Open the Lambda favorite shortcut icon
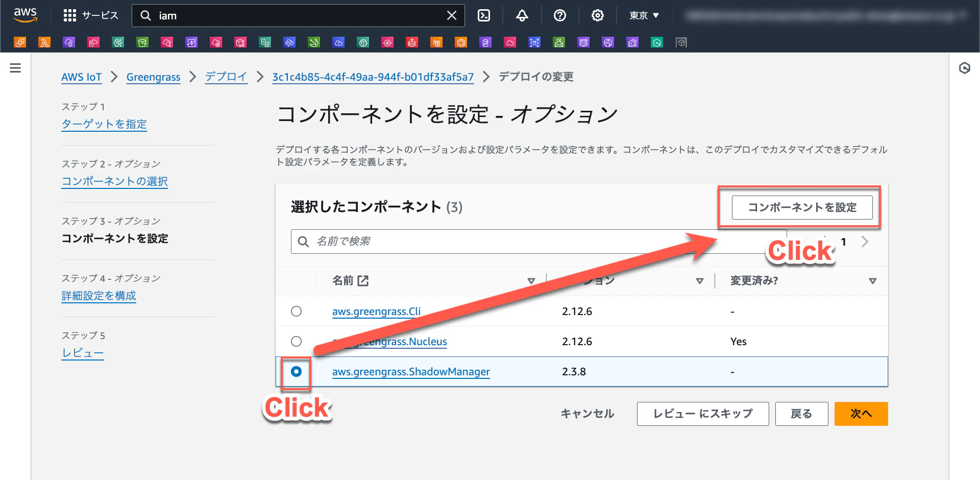980x480 pixels. (x=44, y=42)
